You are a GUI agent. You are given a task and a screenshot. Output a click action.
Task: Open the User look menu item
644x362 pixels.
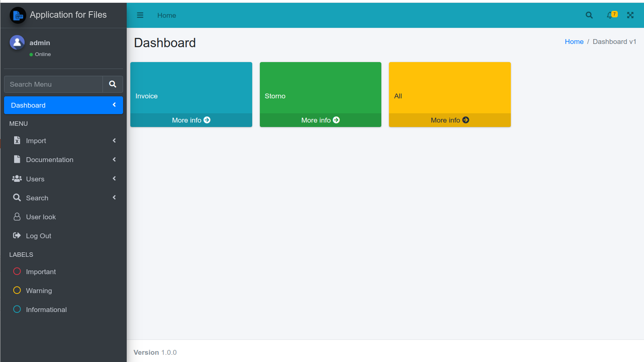[x=63, y=217]
